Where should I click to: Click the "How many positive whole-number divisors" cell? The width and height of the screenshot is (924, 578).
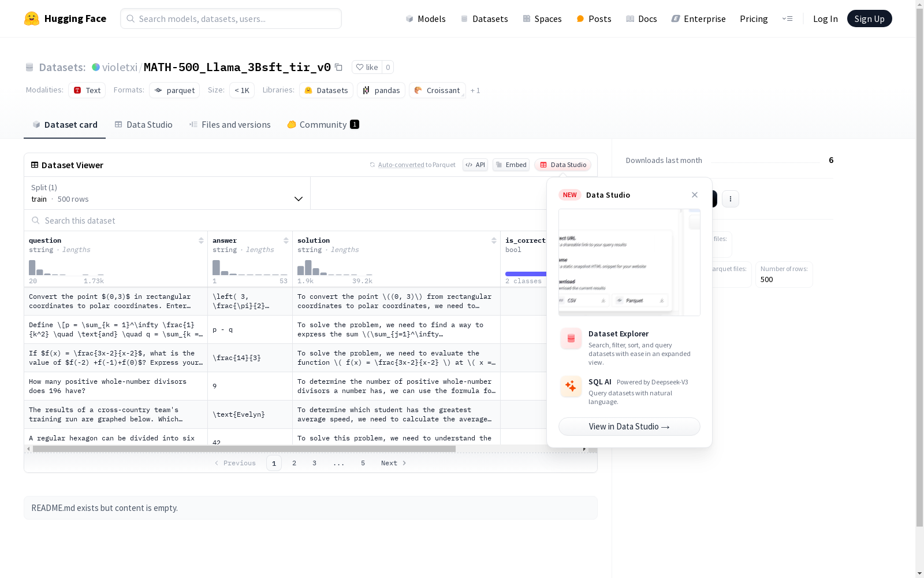115,386
